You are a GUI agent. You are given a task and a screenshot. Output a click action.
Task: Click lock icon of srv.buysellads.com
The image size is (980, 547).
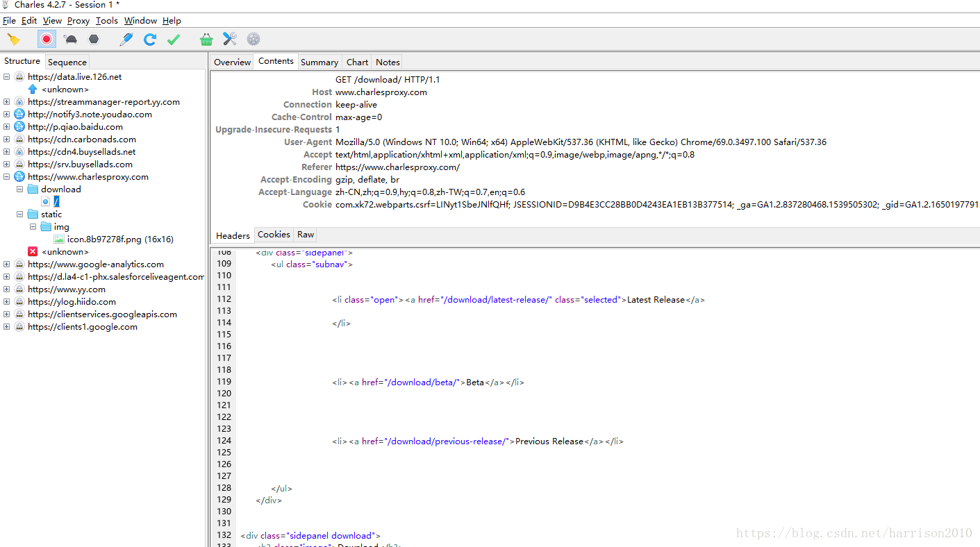(x=19, y=165)
